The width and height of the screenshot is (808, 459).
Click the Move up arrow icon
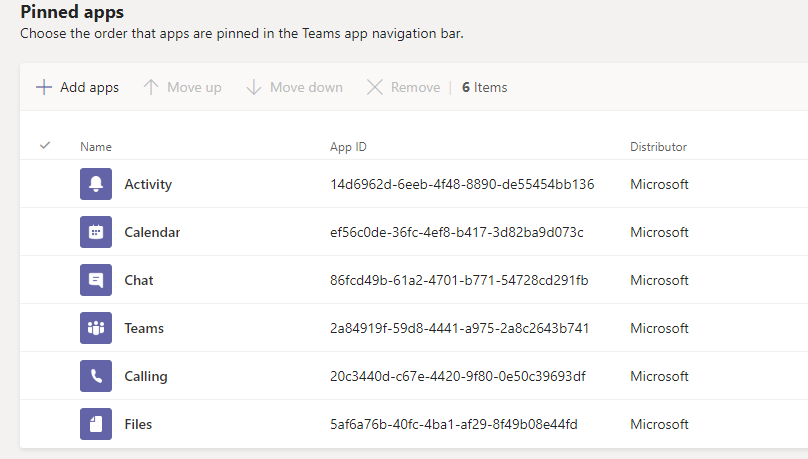[150, 87]
